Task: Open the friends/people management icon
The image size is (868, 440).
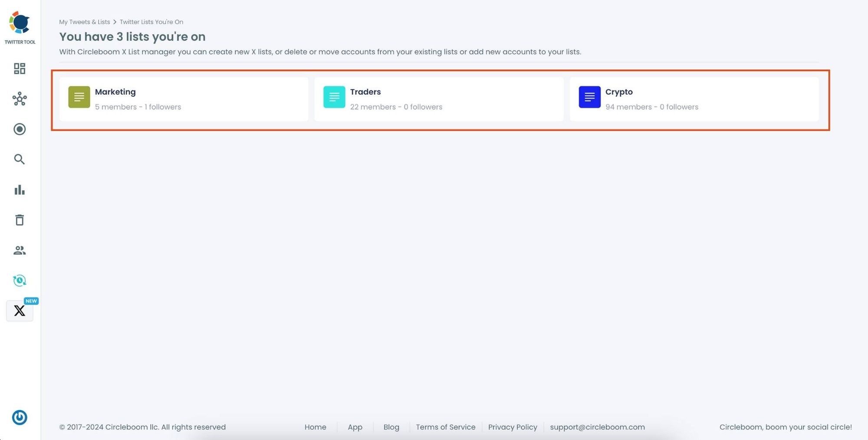Action: tap(20, 251)
